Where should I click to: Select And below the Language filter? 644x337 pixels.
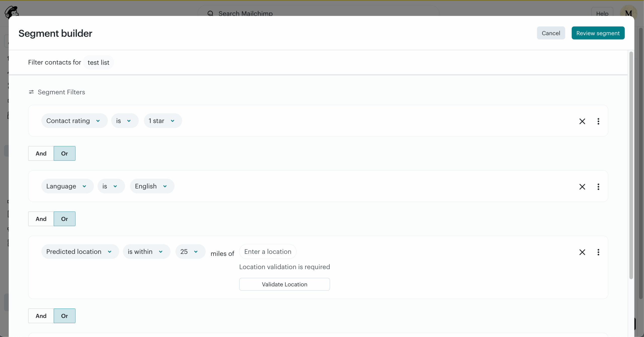tap(41, 219)
